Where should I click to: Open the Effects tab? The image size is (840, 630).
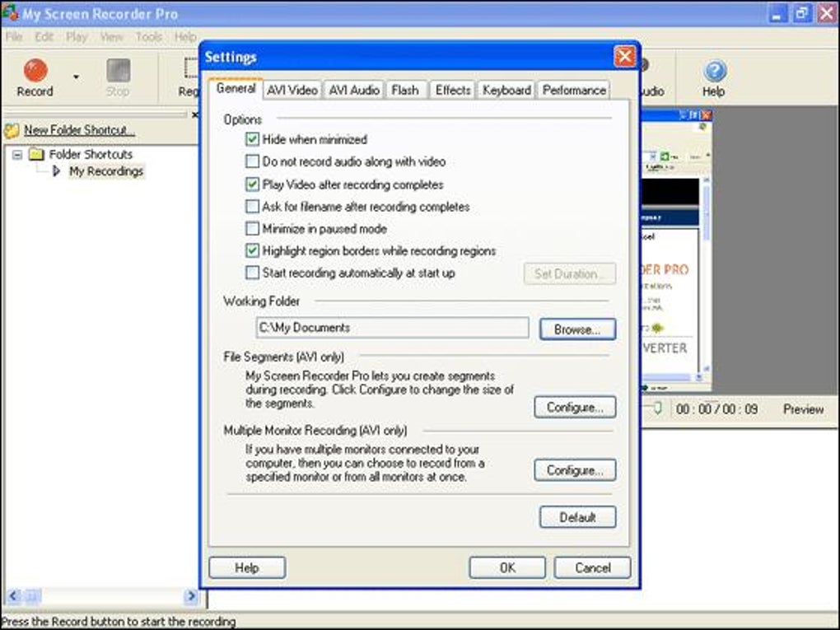(x=453, y=90)
